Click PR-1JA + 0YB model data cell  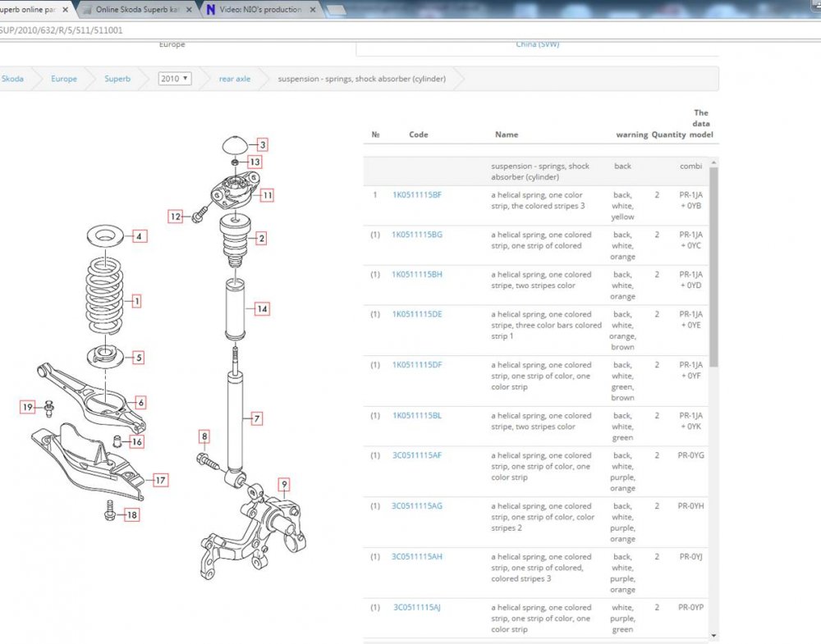point(690,200)
